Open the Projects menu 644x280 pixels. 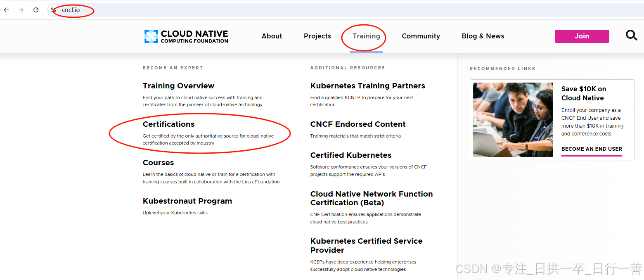pyautogui.click(x=317, y=36)
